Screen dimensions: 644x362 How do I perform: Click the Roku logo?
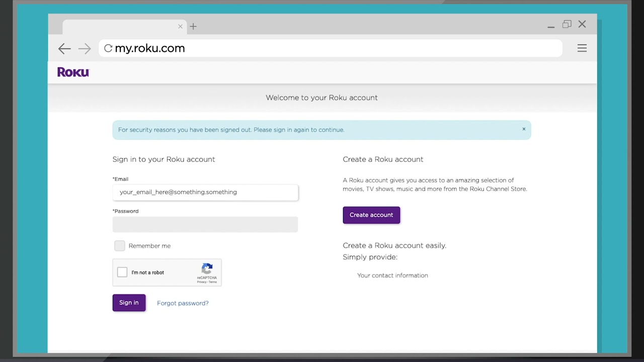click(x=73, y=72)
